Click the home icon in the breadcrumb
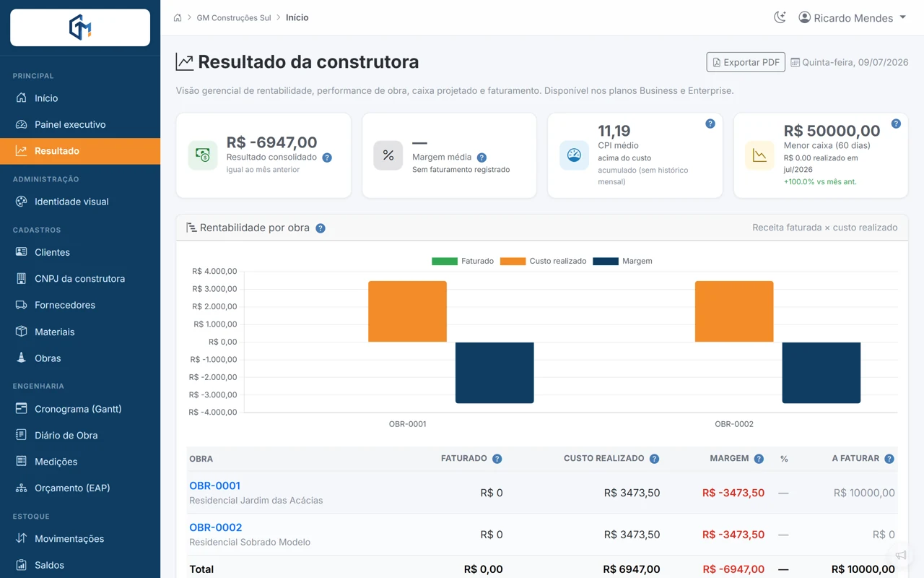Image resolution: width=924 pixels, height=578 pixels. (x=178, y=17)
